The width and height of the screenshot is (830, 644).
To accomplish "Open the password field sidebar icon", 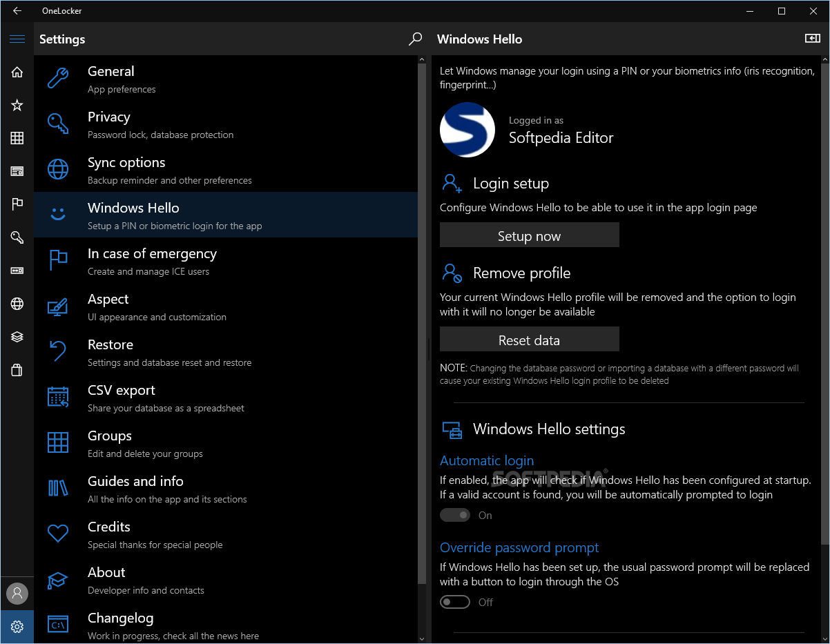I will tap(17, 271).
